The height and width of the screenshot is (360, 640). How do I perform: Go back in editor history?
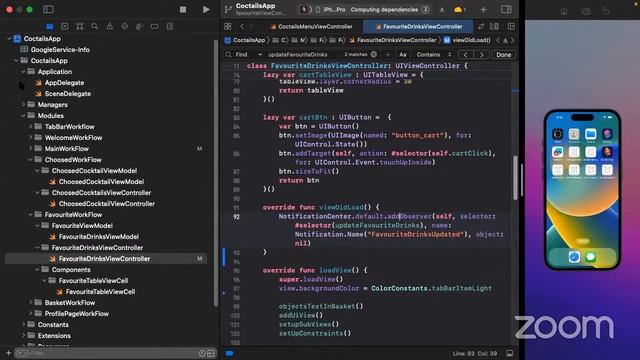point(242,27)
